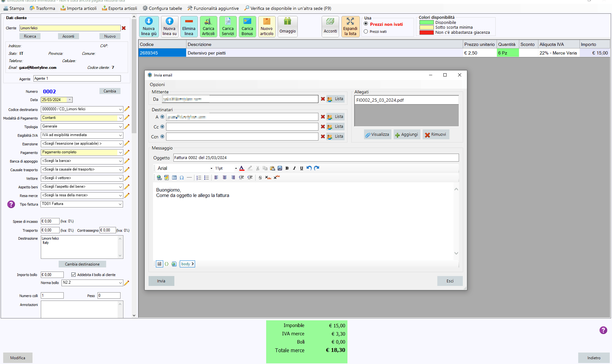
Task: Click the Esci button
Action: point(450,281)
